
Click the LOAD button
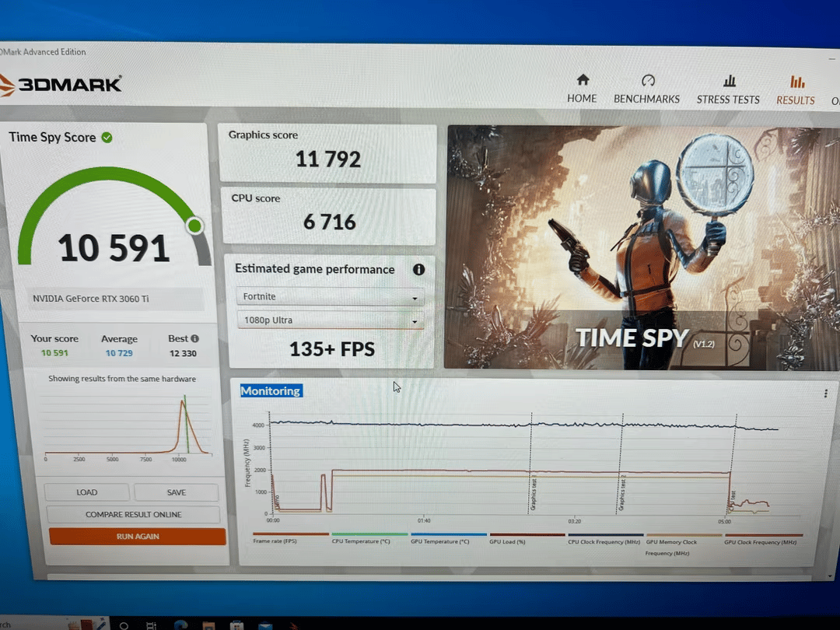[87, 492]
